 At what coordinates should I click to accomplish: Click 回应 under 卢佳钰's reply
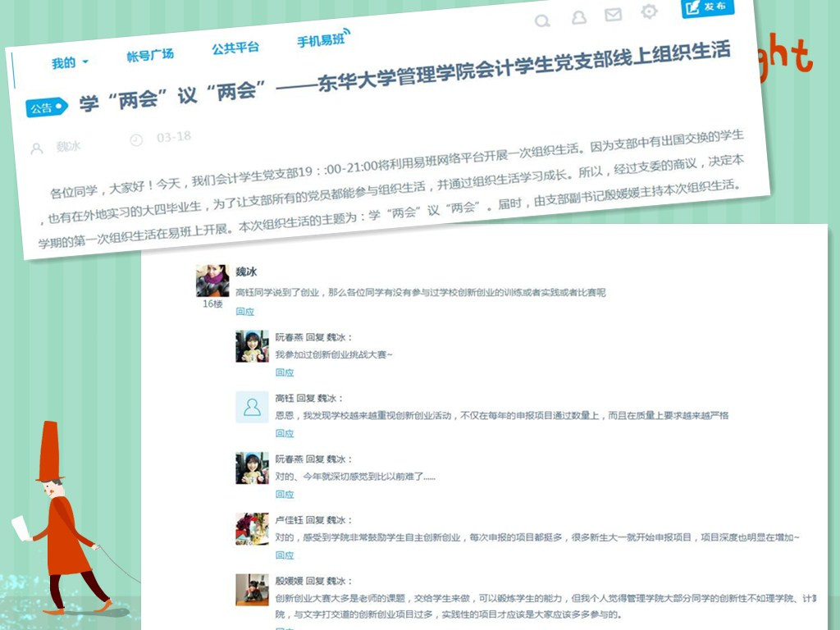click(284, 555)
